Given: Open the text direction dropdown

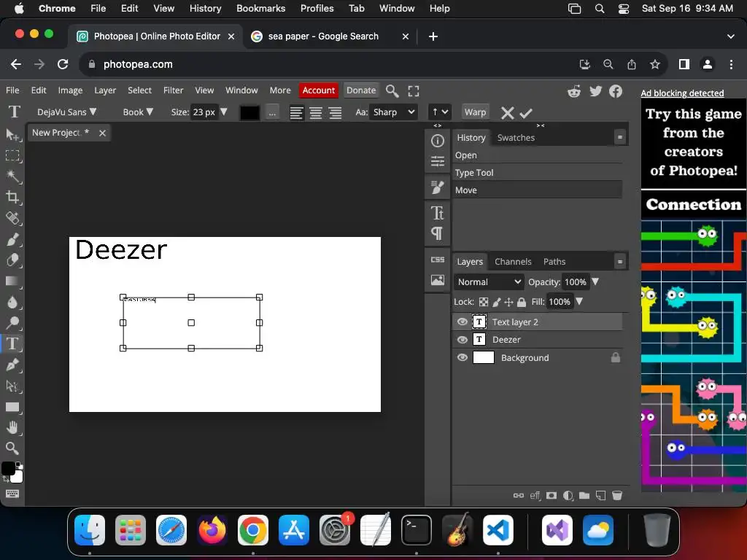Looking at the screenshot, I should coord(439,112).
